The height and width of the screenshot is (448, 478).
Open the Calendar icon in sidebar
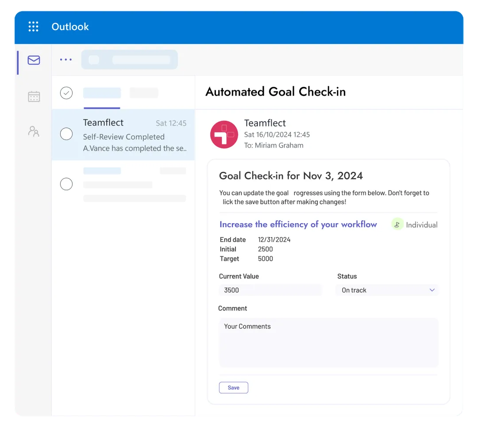(x=34, y=97)
